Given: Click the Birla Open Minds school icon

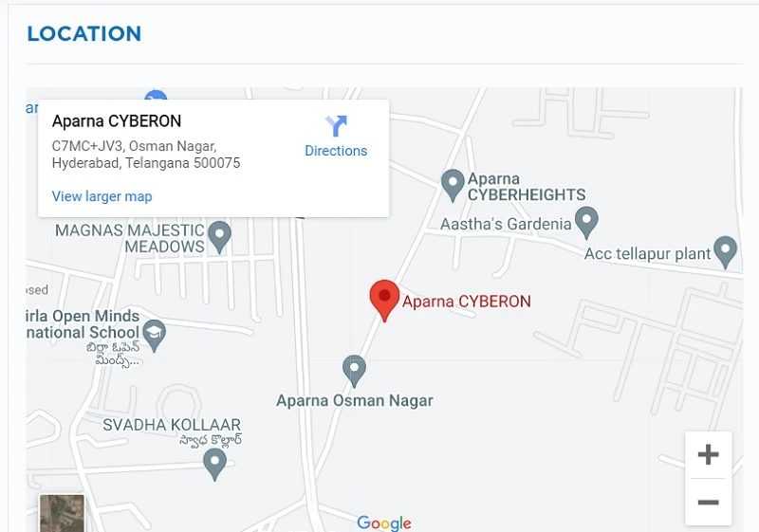Looking at the screenshot, I should [155, 335].
